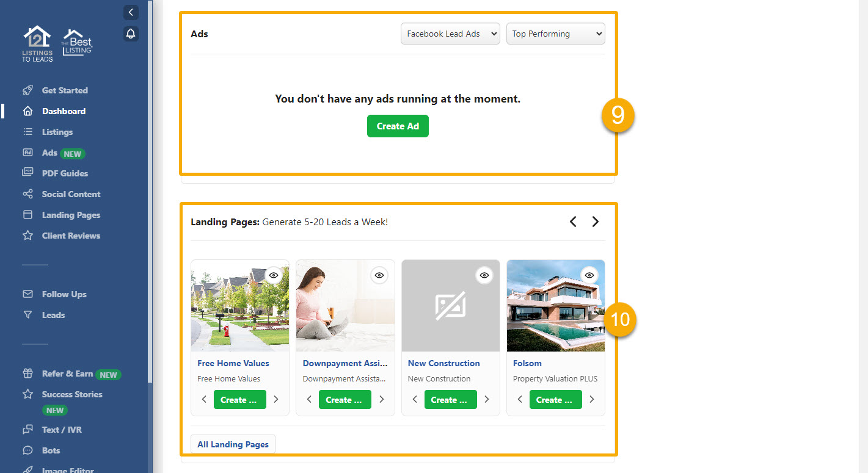The height and width of the screenshot is (473, 868).
Task: Click the Leads funnel icon
Action: pyautogui.click(x=27, y=315)
